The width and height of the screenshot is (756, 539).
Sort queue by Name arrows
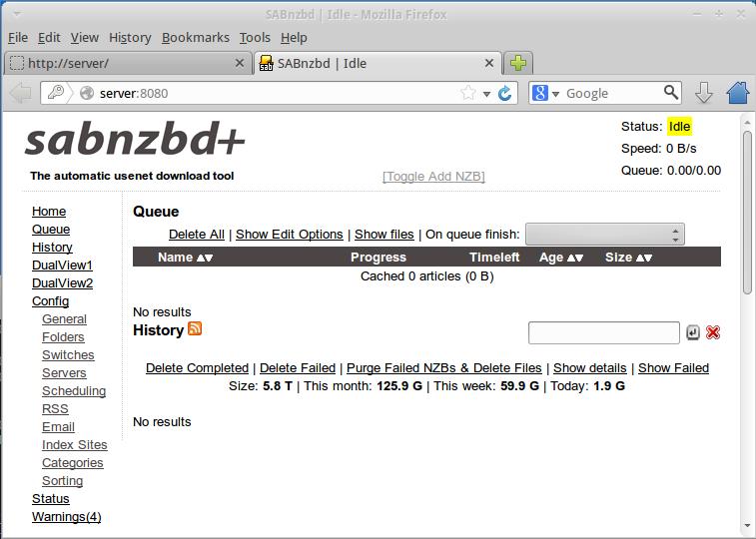pos(205,258)
